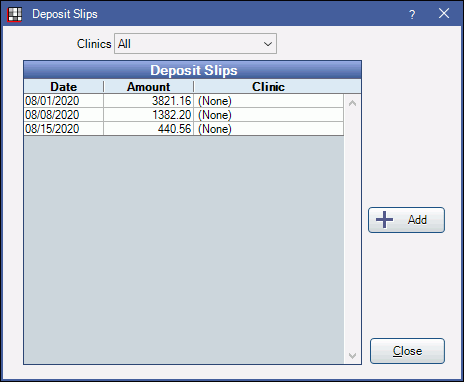Viewport: 464px width, 384px height.
Task: Click the 440.56 amount cell
Action: [x=149, y=129]
